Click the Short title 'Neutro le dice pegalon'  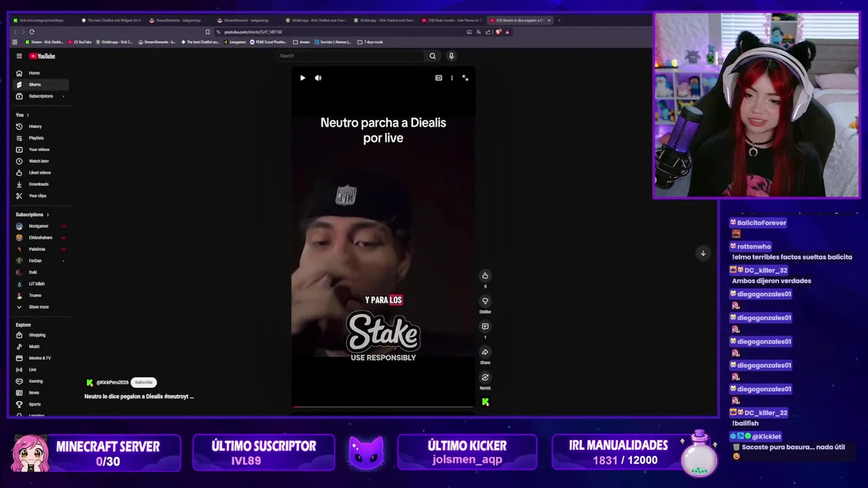pyautogui.click(x=139, y=396)
